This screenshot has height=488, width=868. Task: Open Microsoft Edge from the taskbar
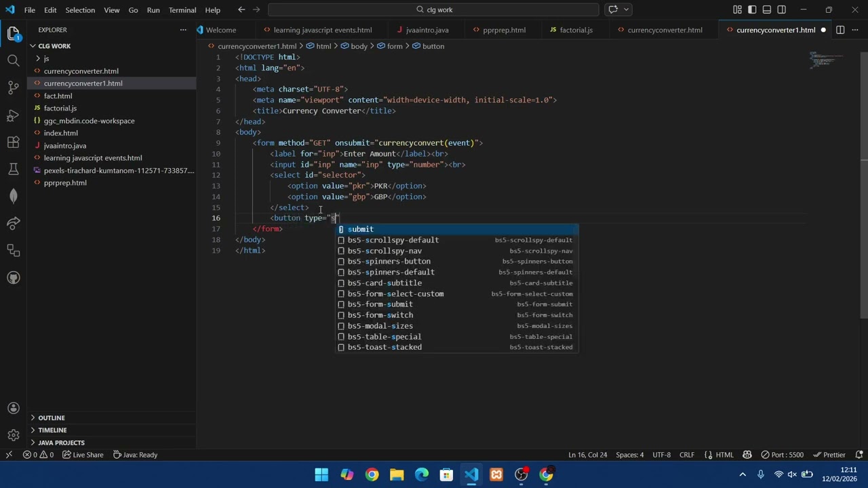point(422,474)
